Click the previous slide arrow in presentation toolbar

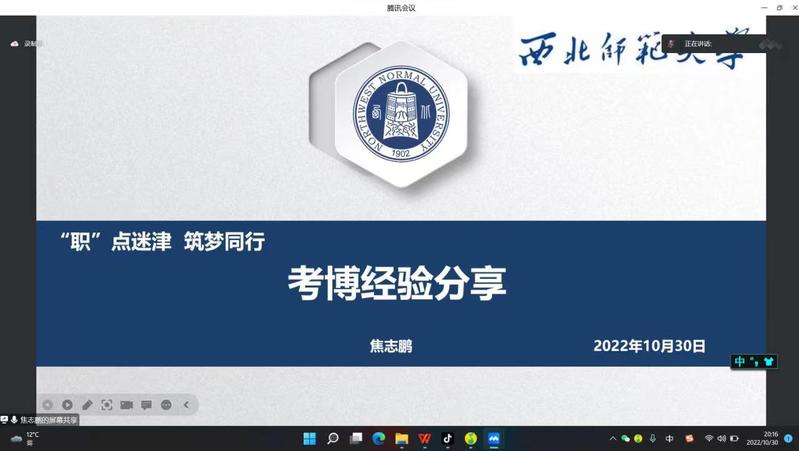47,405
